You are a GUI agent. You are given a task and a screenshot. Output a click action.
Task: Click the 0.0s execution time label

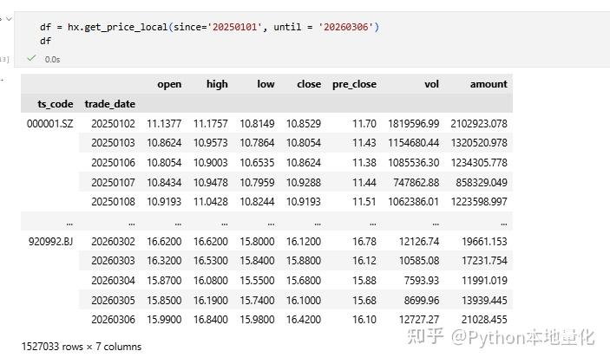[x=51, y=59]
